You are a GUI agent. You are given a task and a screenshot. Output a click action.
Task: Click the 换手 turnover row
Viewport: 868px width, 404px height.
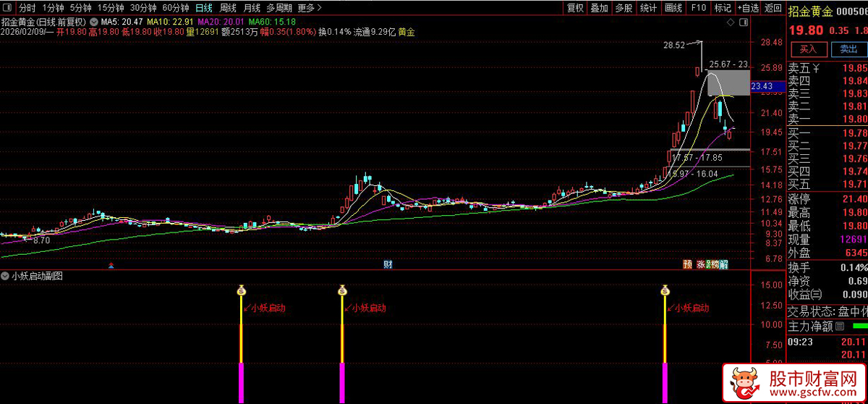click(827, 267)
